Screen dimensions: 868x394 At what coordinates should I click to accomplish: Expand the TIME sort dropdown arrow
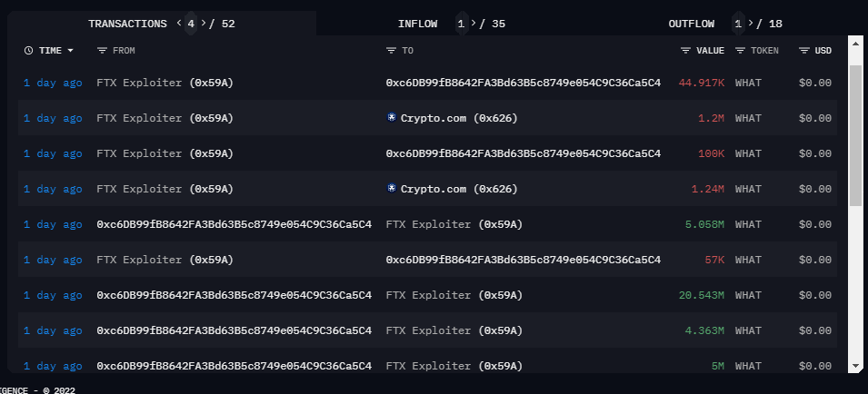[71, 51]
